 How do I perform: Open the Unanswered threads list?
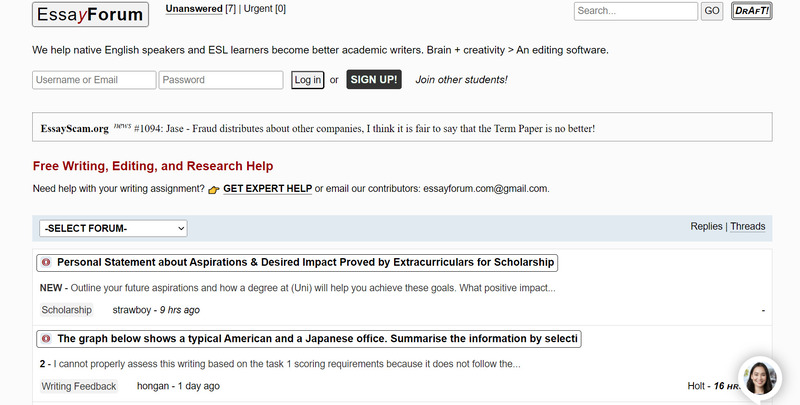[194, 9]
